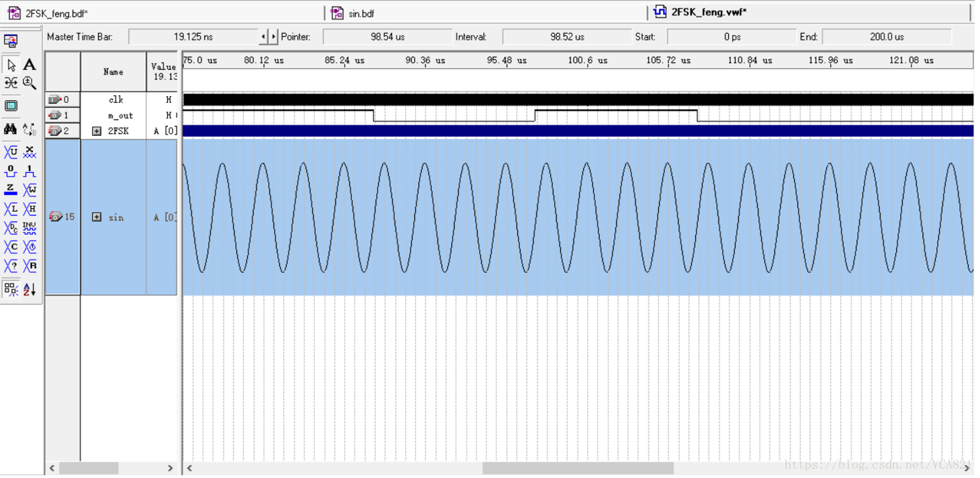This screenshot has height=478, width=980.
Task: Open Count Value (C) tool
Action: 11,247
